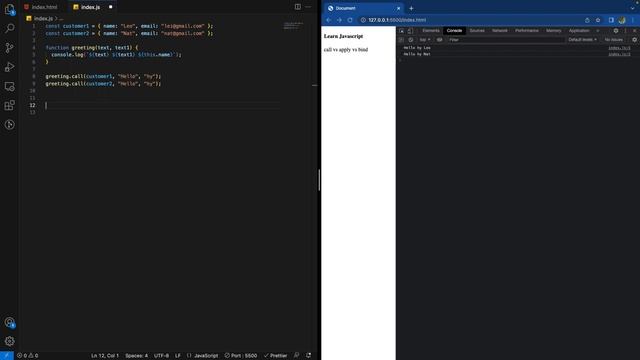Open the DevTools Elements tab
The width and height of the screenshot is (640, 360).
coord(431,31)
